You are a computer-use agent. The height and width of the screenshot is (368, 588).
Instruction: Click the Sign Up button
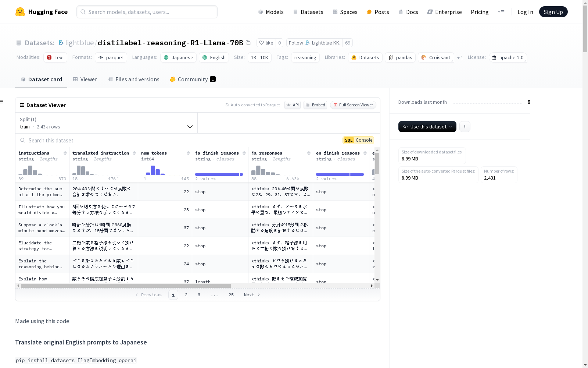[553, 12]
